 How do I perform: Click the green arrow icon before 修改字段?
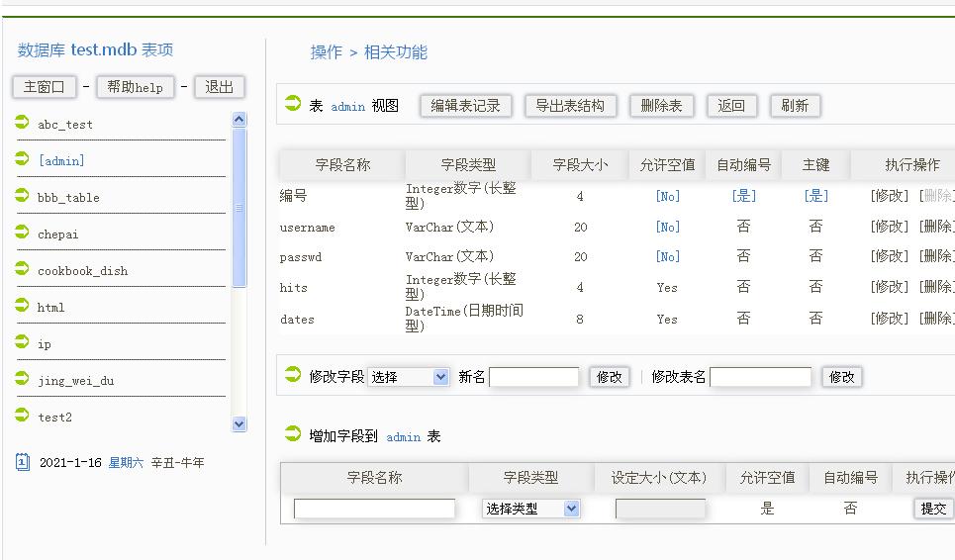pyautogui.click(x=293, y=375)
